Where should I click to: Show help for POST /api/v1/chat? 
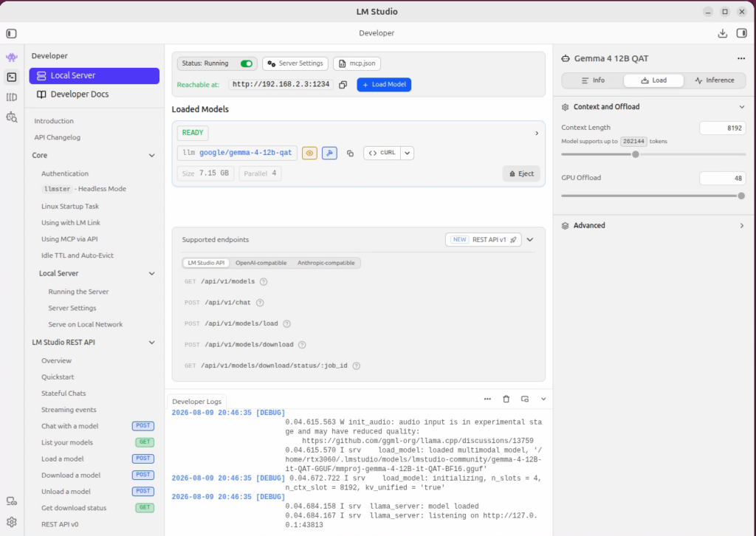260,303
